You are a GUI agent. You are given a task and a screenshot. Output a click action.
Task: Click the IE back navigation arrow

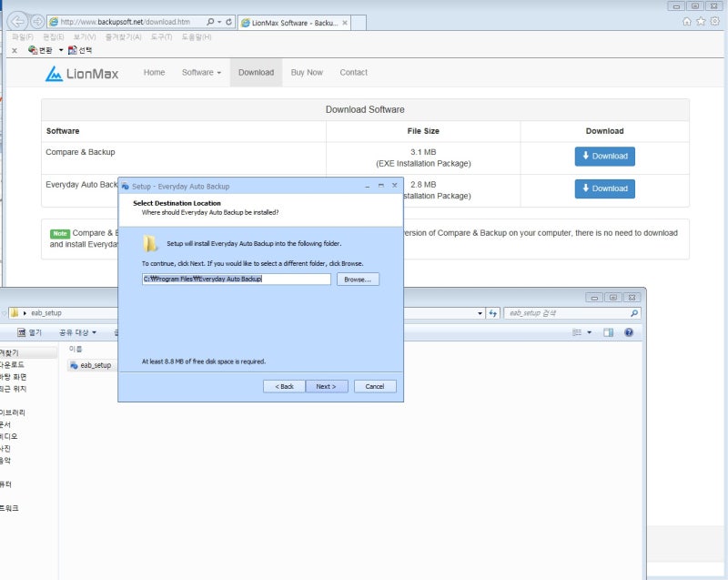coord(18,21)
